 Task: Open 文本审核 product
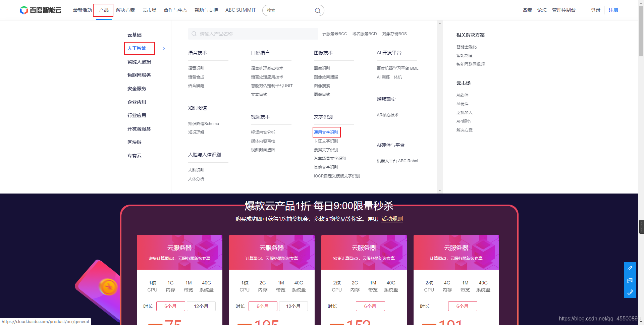pyautogui.click(x=259, y=94)
